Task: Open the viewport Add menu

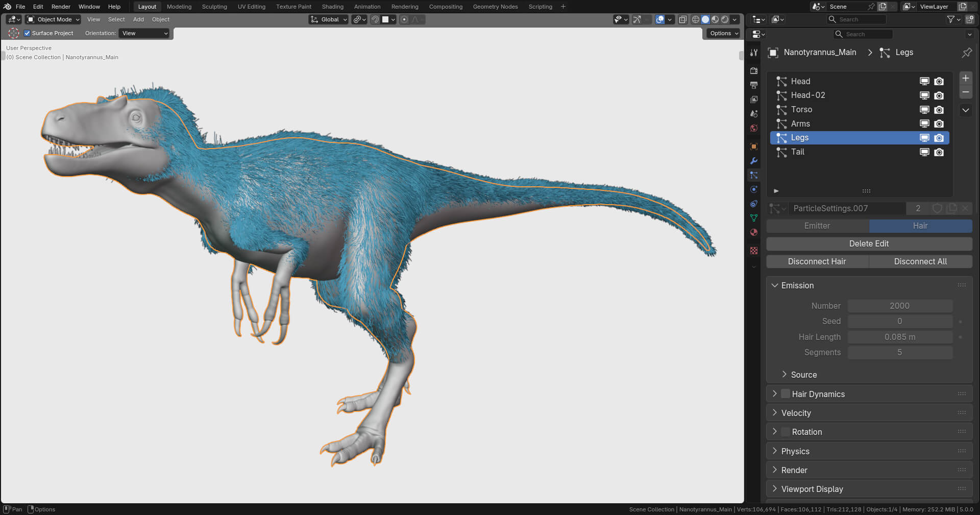Action: tap(138, 19)
